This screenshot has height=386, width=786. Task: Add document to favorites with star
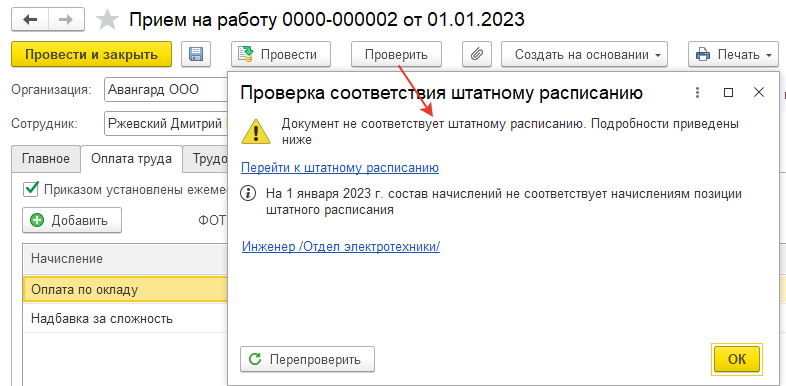coord(107,20)
